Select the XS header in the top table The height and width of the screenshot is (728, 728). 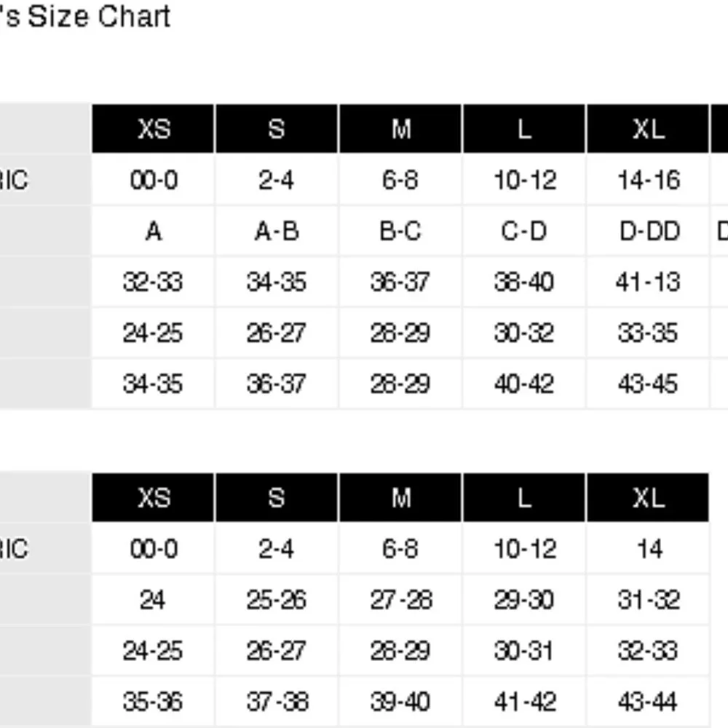154,129
